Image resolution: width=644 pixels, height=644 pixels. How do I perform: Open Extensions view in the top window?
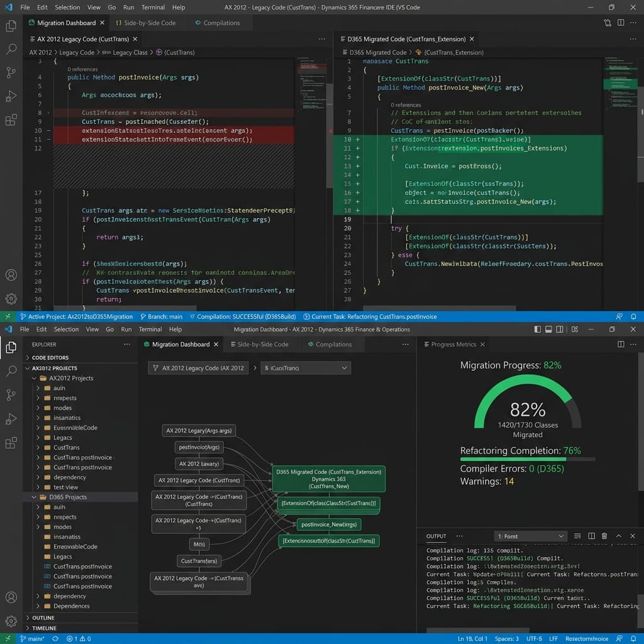[11, 120]
